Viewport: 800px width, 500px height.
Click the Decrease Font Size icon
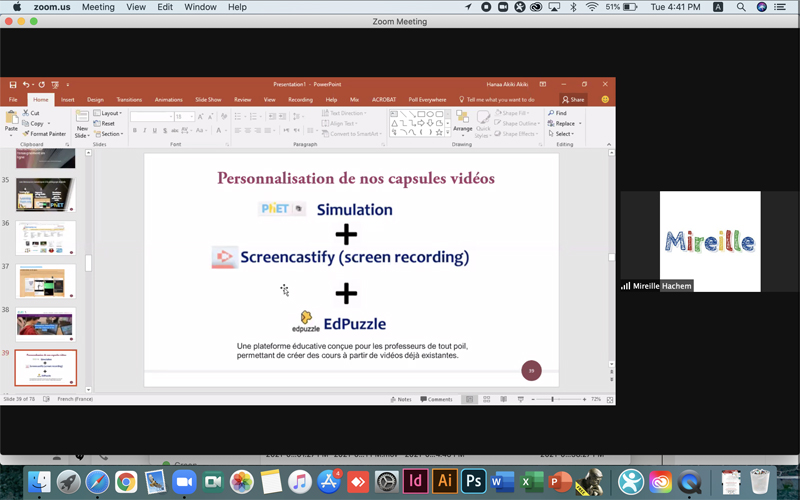point(210,117)
